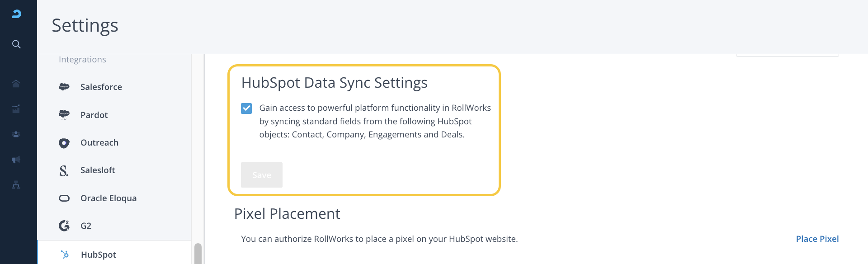Uncheck the HubSpot data sync checkbox
The height and width of the screenshot is (264, 868).
click(x=246, y=108)
